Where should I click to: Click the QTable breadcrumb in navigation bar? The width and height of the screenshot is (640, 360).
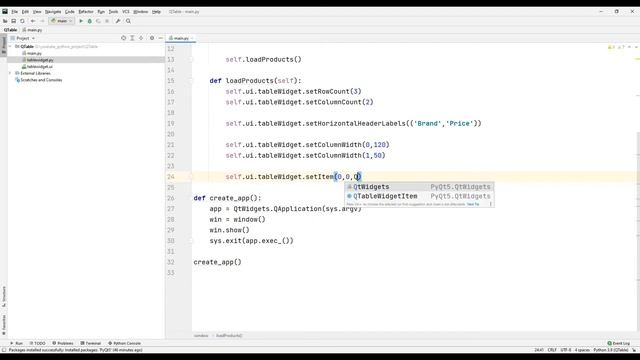(11, 30)
